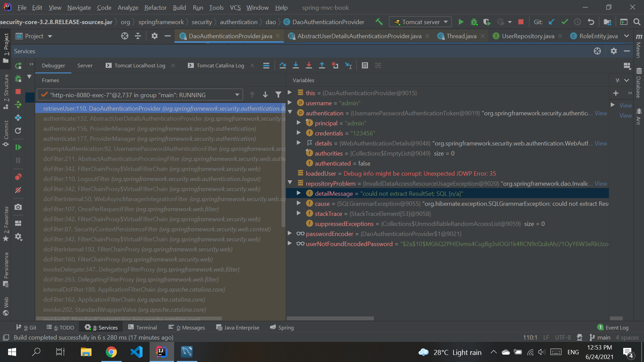The width and height of the screenshot is (644, 362).
Task: Click Step Into debugger icon
Action: (296, 65)
